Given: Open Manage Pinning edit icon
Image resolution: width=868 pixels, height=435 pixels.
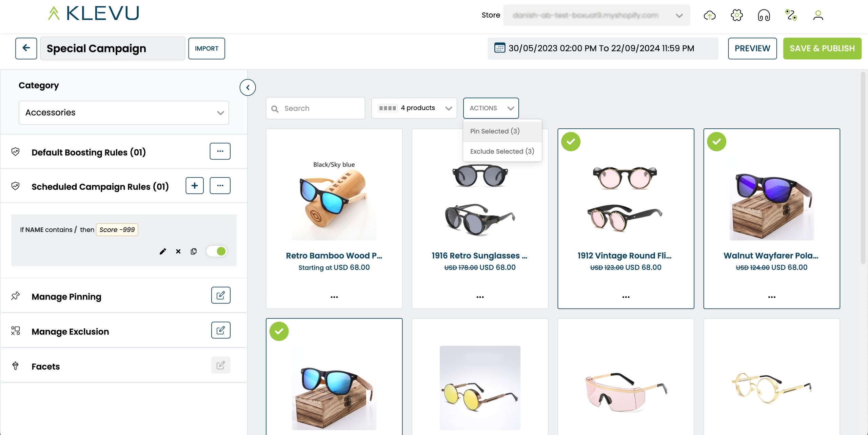Looking at the screenshot, I should (x=220, y=295).
